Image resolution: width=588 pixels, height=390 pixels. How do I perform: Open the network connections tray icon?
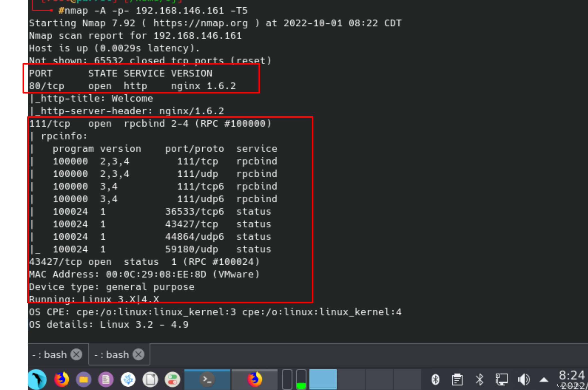click(x=501, y=380)
